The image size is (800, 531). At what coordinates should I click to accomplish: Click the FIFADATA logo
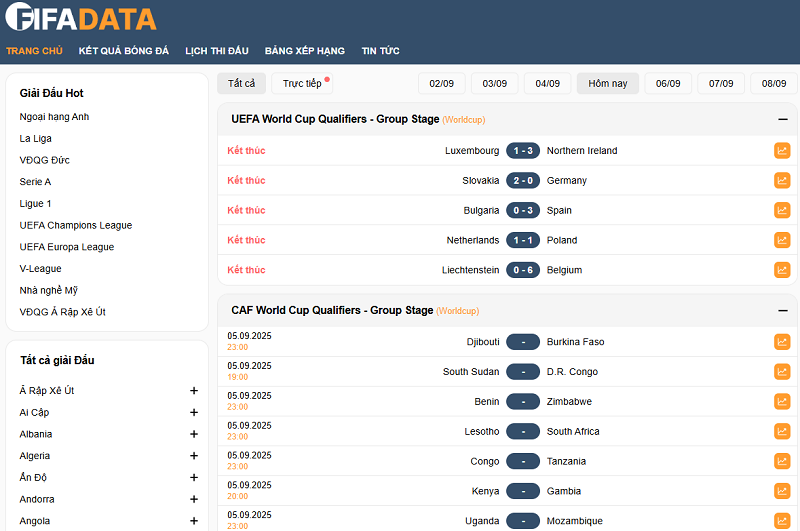click(x=81, y=18)
